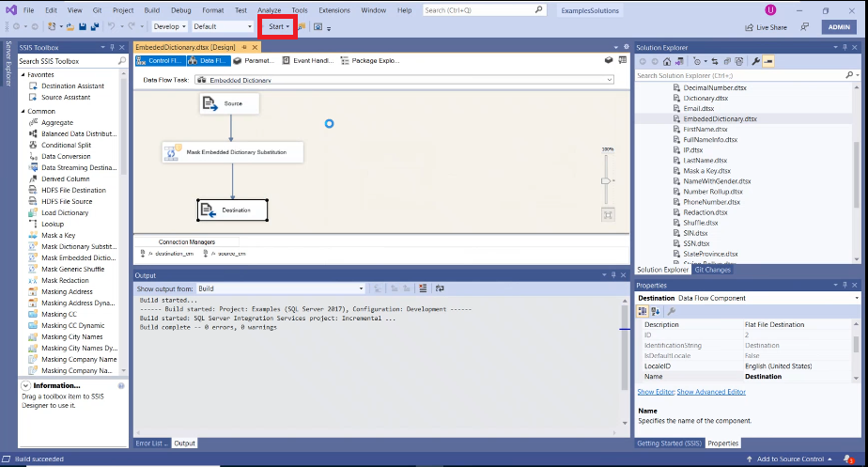Click the Start button
This screenshot has height=467, width=868.
pyautogui.click(x=275, y=26)
